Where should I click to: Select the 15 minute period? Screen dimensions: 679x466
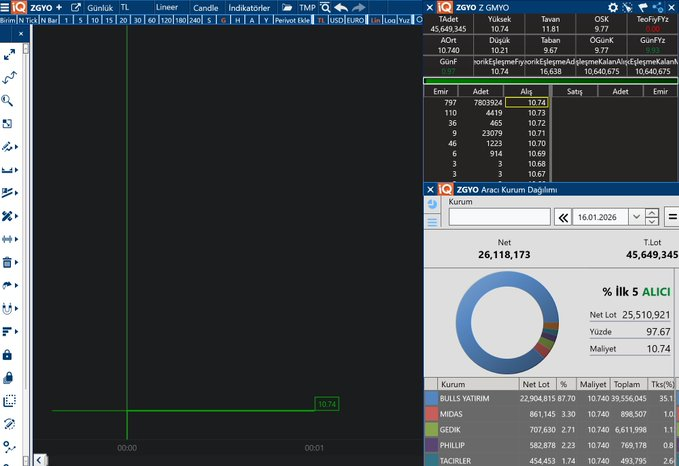coord(109,20)
